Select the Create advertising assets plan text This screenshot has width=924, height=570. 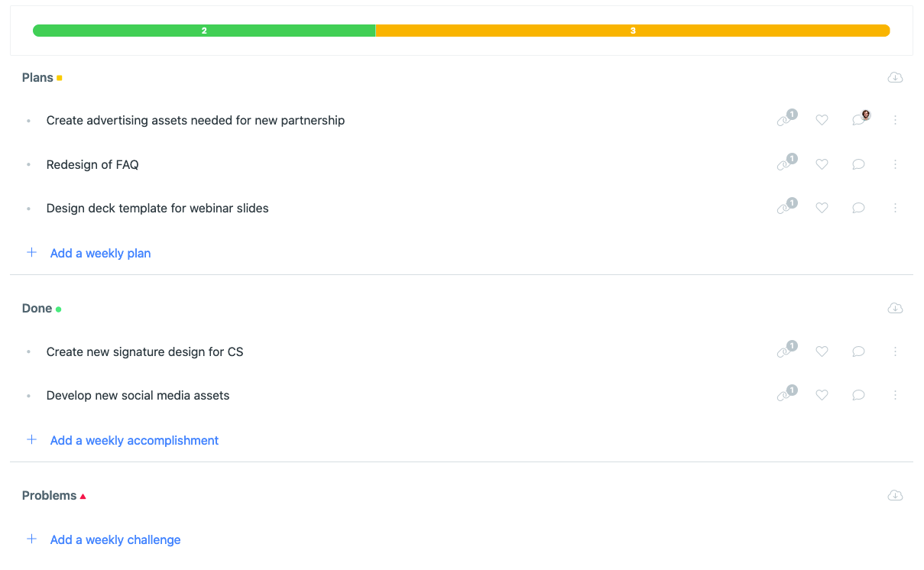[x=195, y=120]
